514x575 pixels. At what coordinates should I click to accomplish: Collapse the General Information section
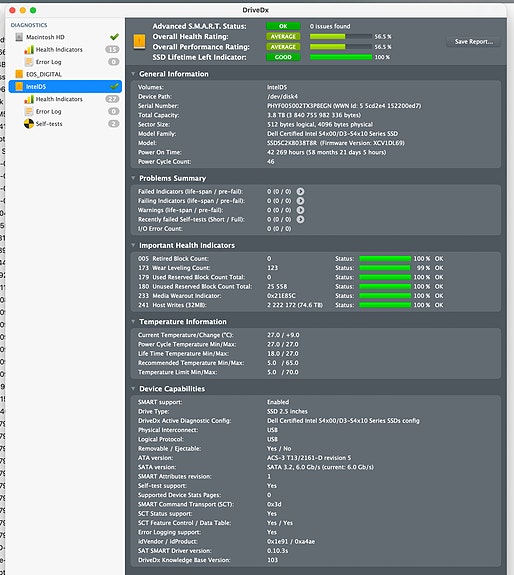[x=133, y=74]
